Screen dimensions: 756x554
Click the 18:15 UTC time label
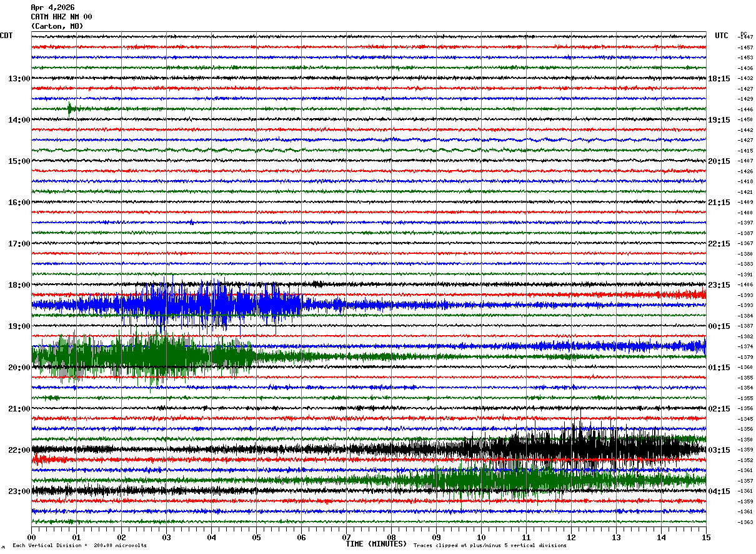pos(719,79)
